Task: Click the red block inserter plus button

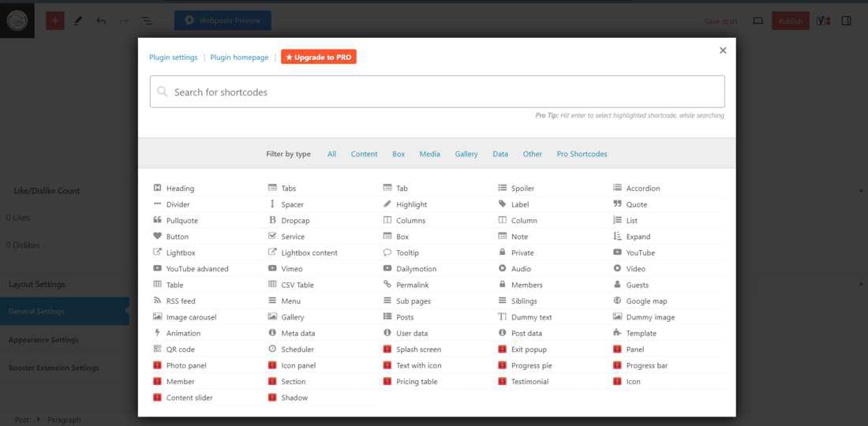Action: tap(54, 21)
